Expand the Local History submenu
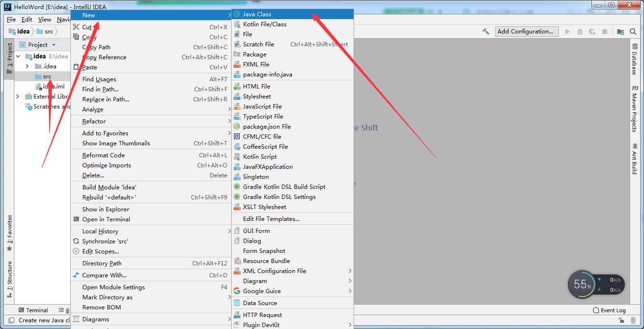The height and width of the screenshot is (329, 644). click(151, 231)
